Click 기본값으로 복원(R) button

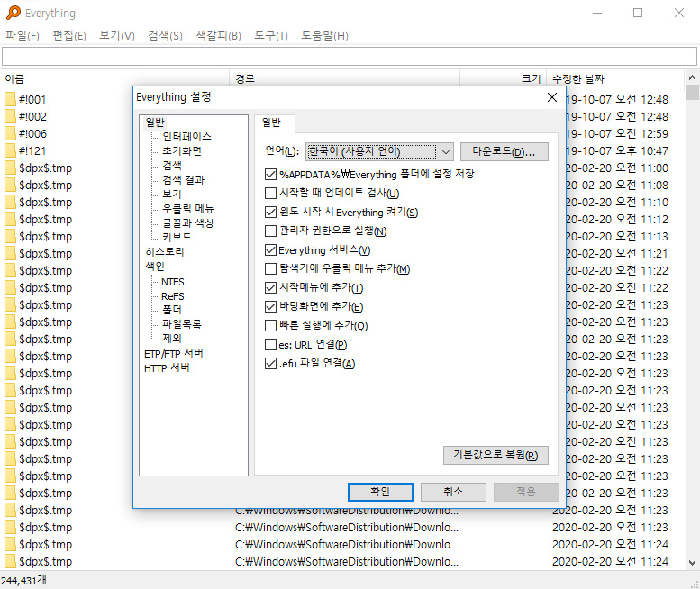[x=495, y=455]
